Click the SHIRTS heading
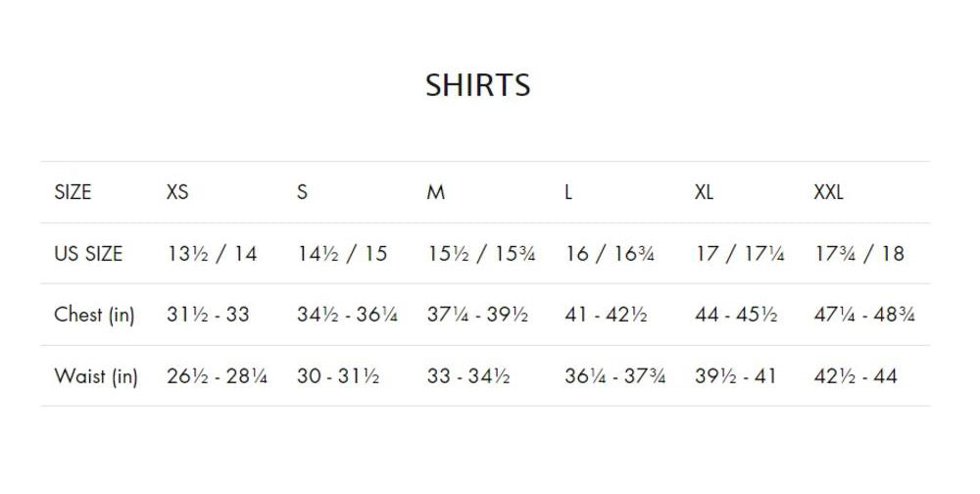The image size is (980, 494). coord(478,85)
